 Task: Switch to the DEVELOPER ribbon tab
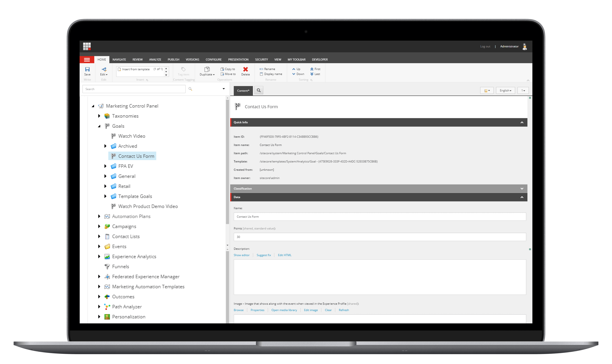(320, 60)
